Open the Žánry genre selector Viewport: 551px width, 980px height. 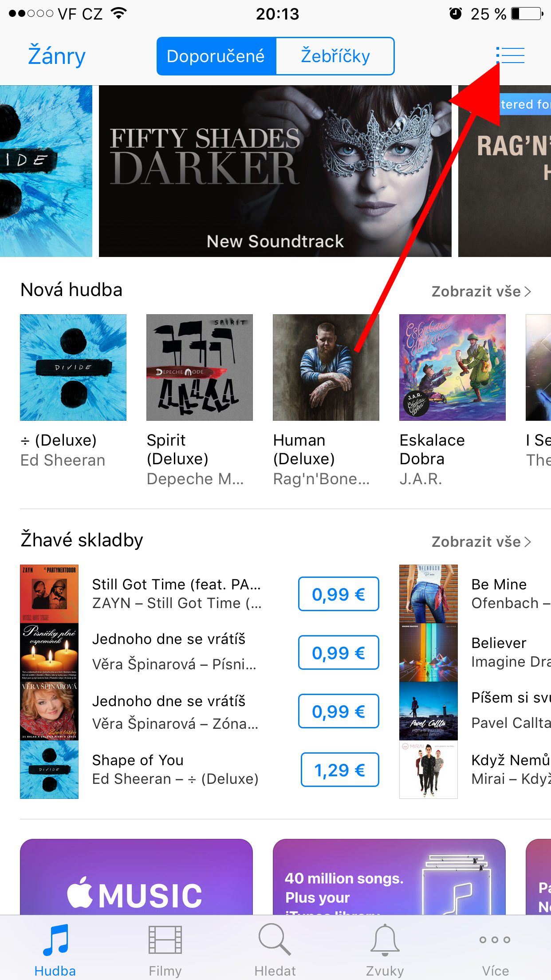click(57, 56)
